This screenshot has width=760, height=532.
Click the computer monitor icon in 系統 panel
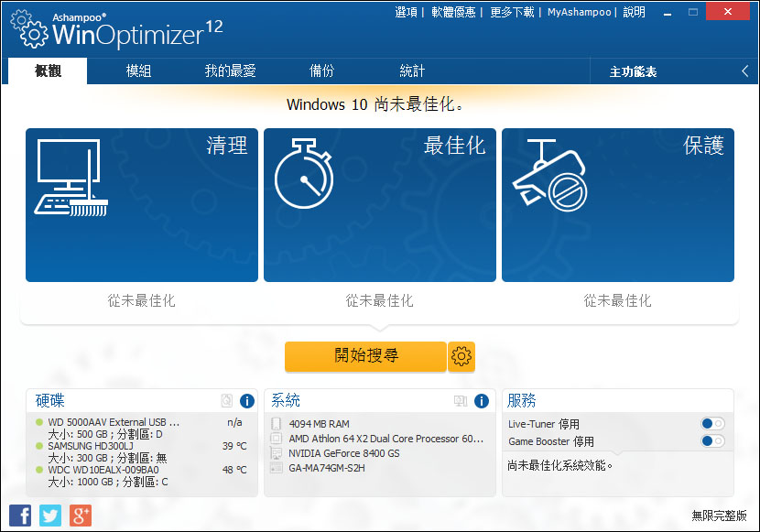coord(460,401)
